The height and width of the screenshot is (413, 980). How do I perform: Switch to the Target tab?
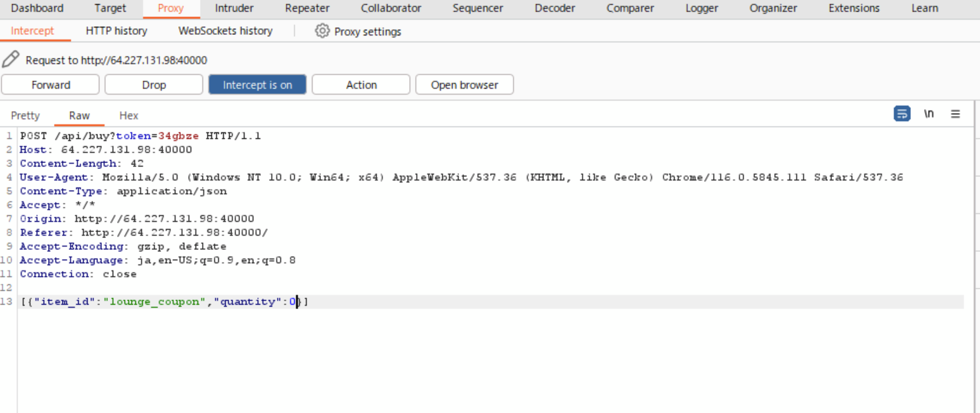tap(110, 9)
